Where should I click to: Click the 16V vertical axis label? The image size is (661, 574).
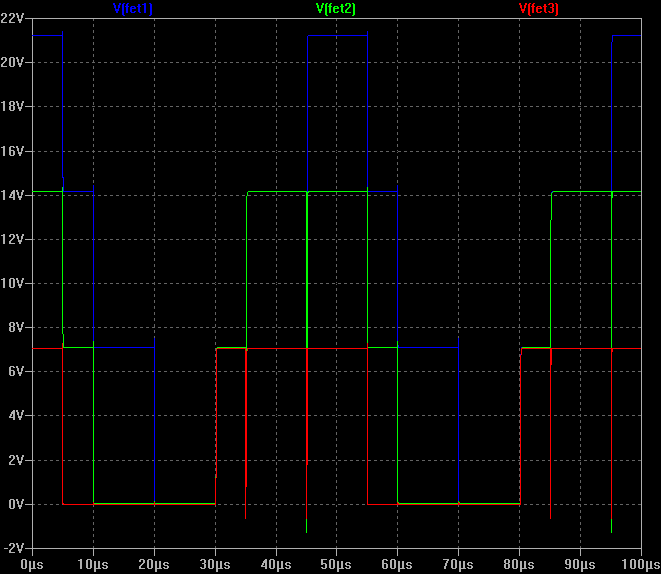[x=12, y=151]
